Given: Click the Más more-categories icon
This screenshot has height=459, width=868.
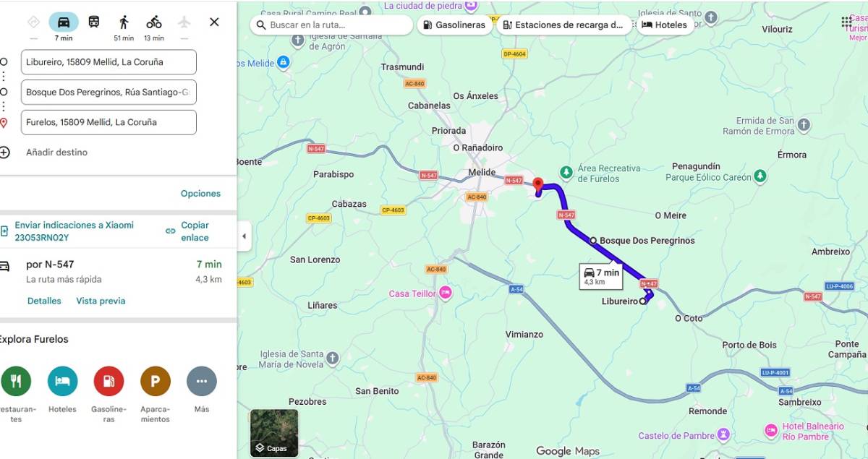Looking at the screenshot, I should pyautogui.click(x=202, y=381).
